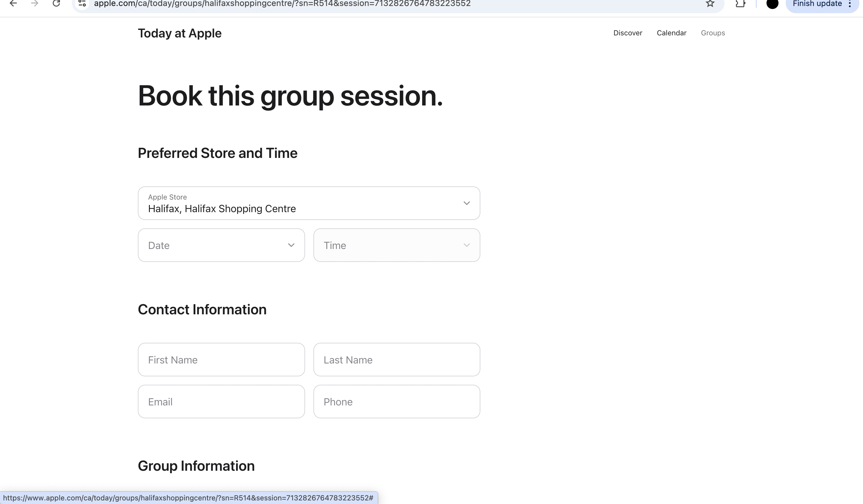The image size is (863, 504).
Task: Focus the First Name field
Action: pos(221,360)
